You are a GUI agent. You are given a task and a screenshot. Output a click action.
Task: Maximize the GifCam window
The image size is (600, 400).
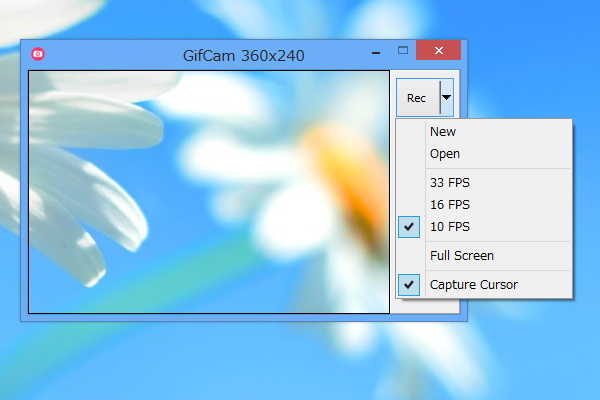(x=403, y=51)
